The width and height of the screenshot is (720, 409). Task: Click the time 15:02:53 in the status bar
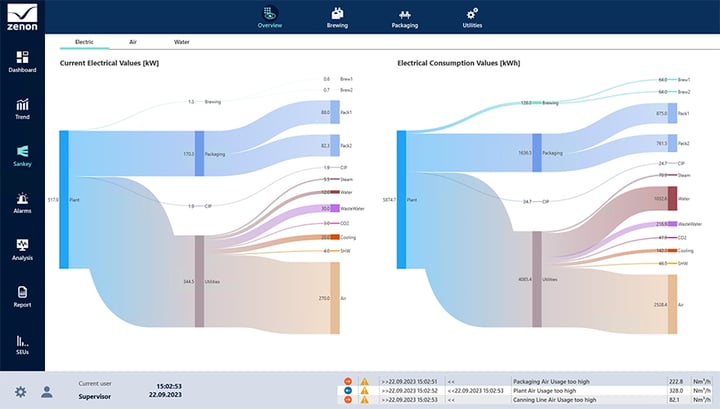point(169,386)
